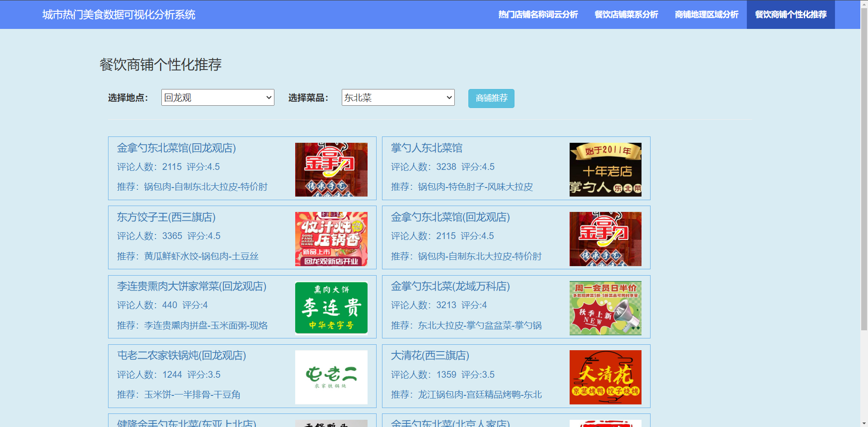This screenshot has width=868, height=427.
Task: Open 金掌勺东北菜(龙域万科店) title link
Action: pos(450,286)
